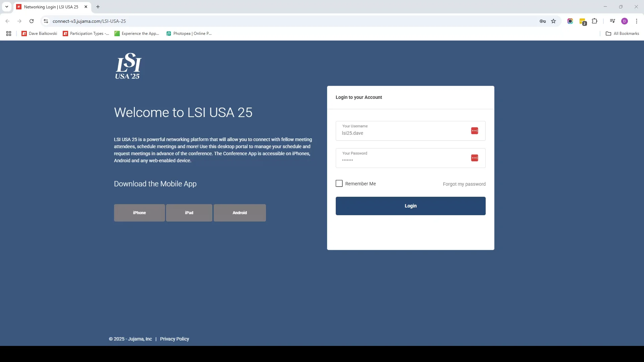
Task: Open a new browser tab
Action: tap(98, 7)
